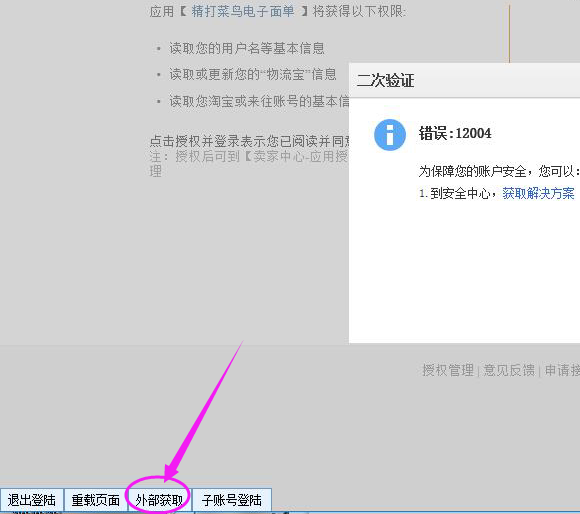Viewport: 580px width, 514px height.
Task: Click the 卖家中心-应用授权 note text
Action: [x=300, y=157]
